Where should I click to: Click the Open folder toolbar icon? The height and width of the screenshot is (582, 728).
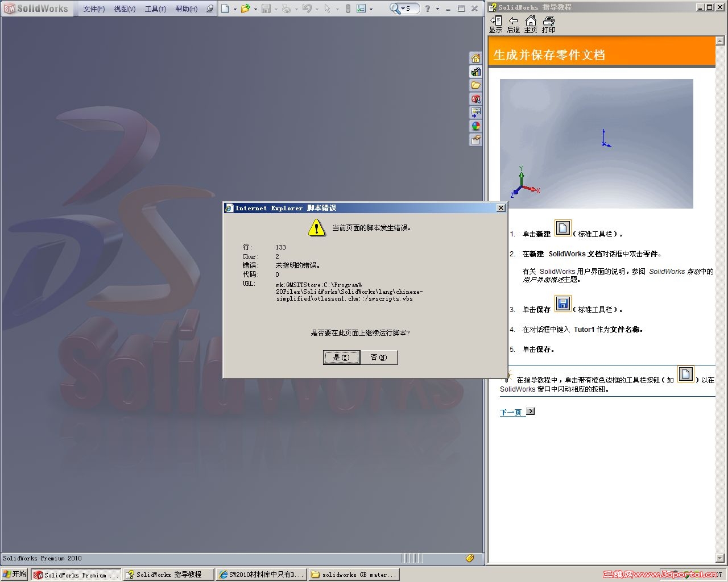coord(245,9)
